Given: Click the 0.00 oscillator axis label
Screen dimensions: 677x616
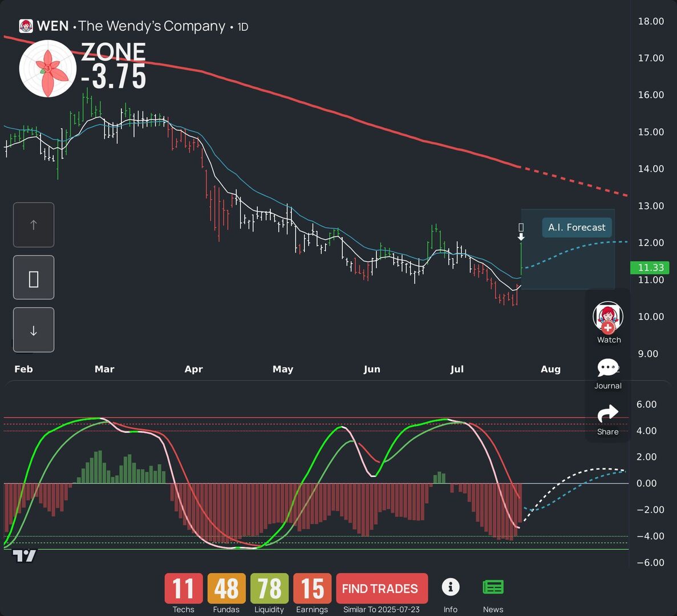Looking at the screenshot, I should [646, 484].
